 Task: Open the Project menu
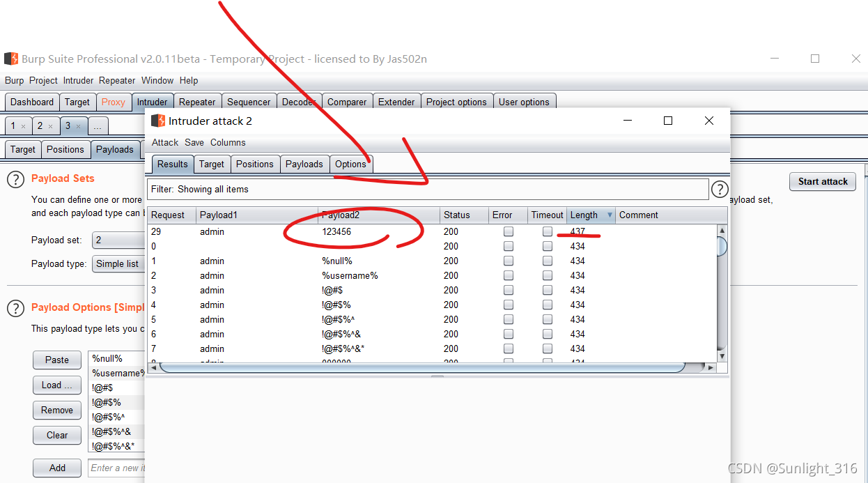(43, 80)
